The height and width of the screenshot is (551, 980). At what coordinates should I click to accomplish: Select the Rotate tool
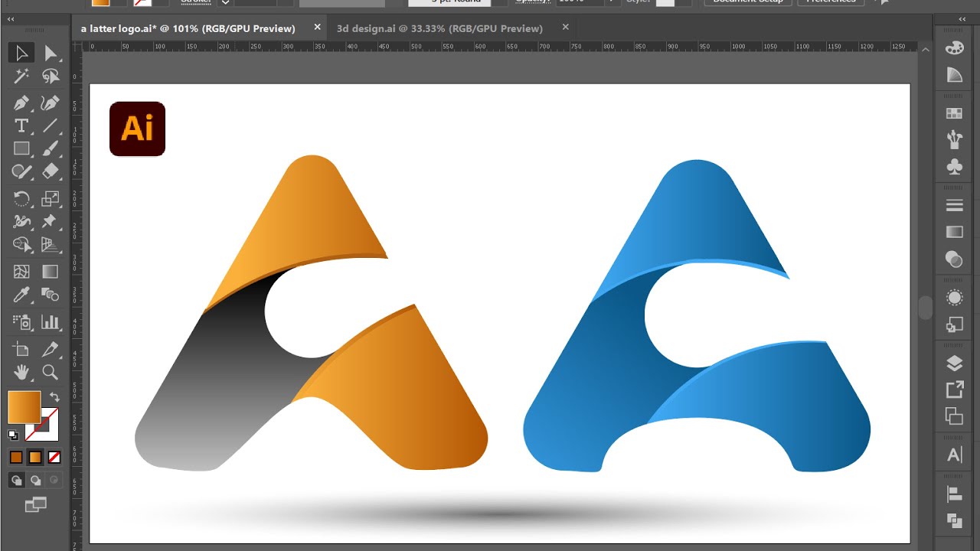[21, 199]
